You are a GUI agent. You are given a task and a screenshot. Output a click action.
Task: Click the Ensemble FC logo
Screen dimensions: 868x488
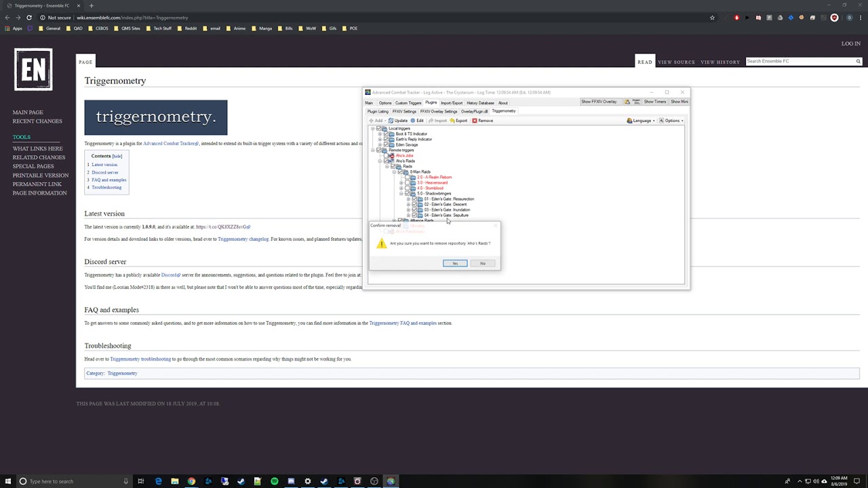click(33, 69)
